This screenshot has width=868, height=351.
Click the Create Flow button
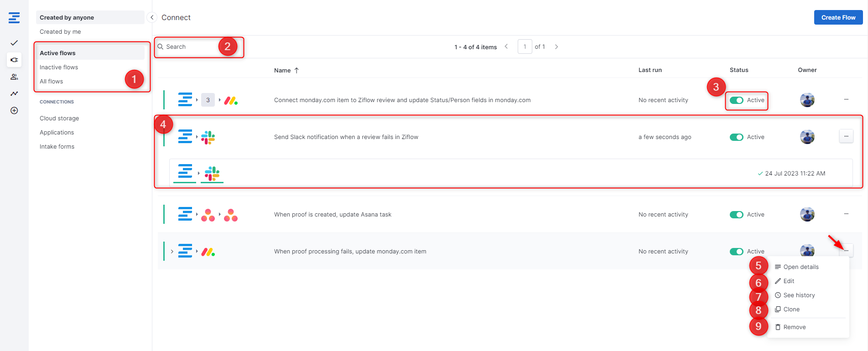(838, 17)
